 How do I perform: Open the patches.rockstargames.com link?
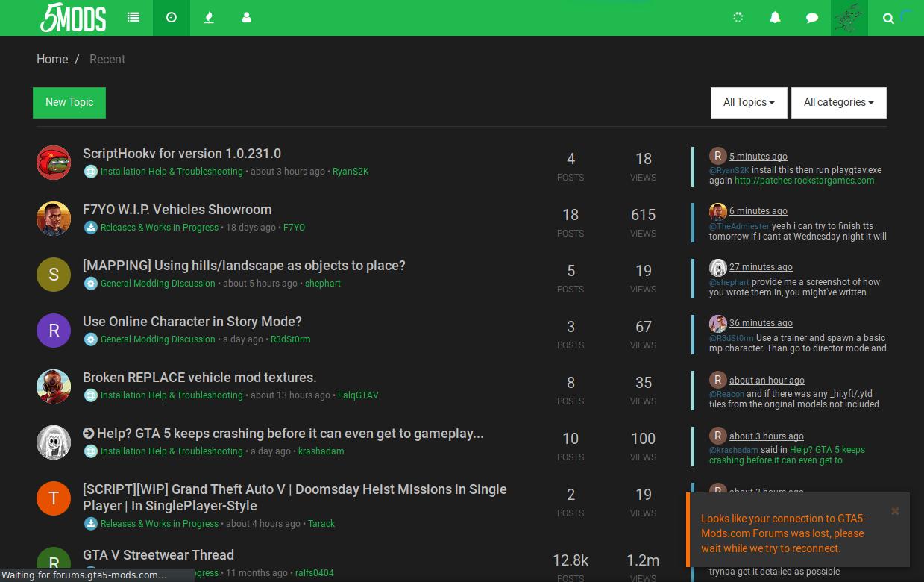(804, 180)
